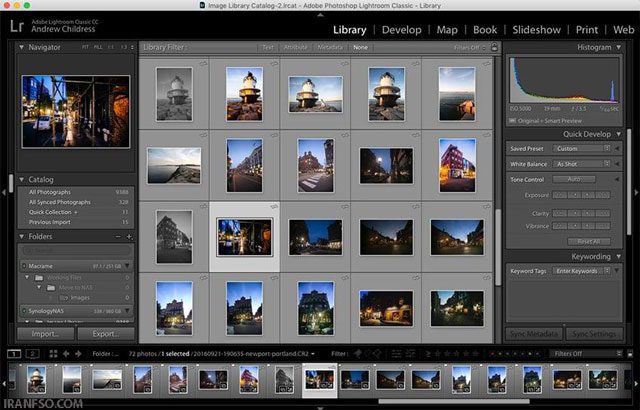
Task: Collapse the Histogram panel
Action: (x=619, y=47)
